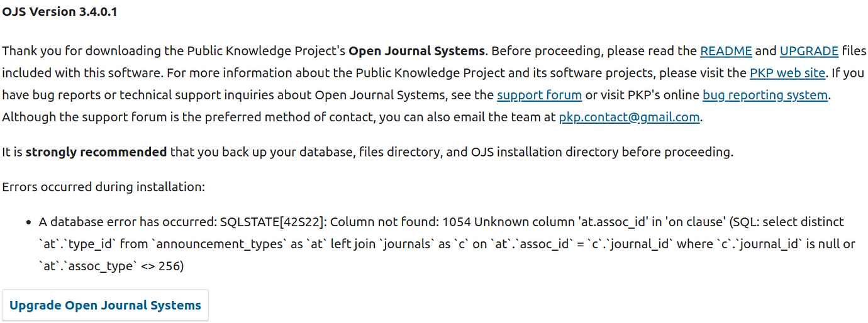Click the journals table name in the query

tap(362, 244)
